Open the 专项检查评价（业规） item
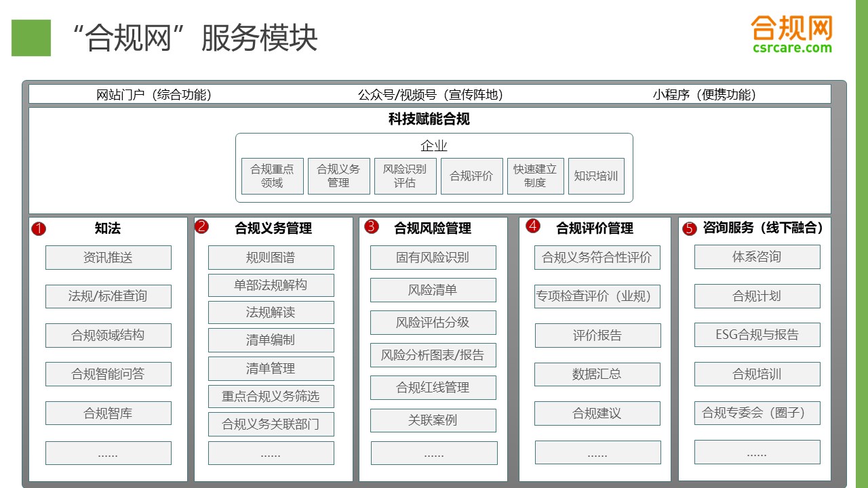 tap(597, 296)
